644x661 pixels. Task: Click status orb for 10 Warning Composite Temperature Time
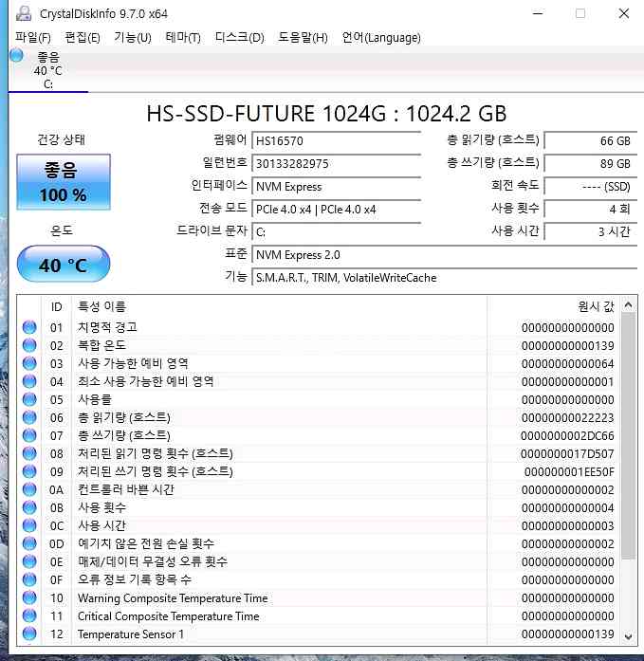point(29,597)
